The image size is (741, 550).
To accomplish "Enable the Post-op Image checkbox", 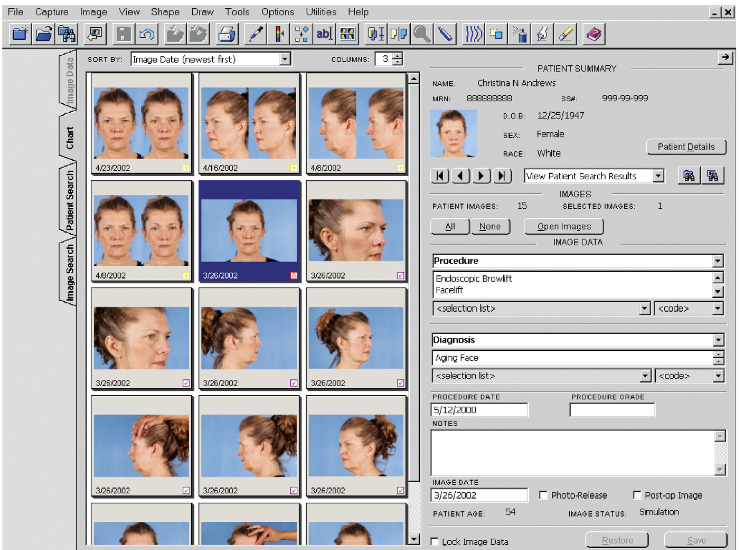I will click(637, 495).
